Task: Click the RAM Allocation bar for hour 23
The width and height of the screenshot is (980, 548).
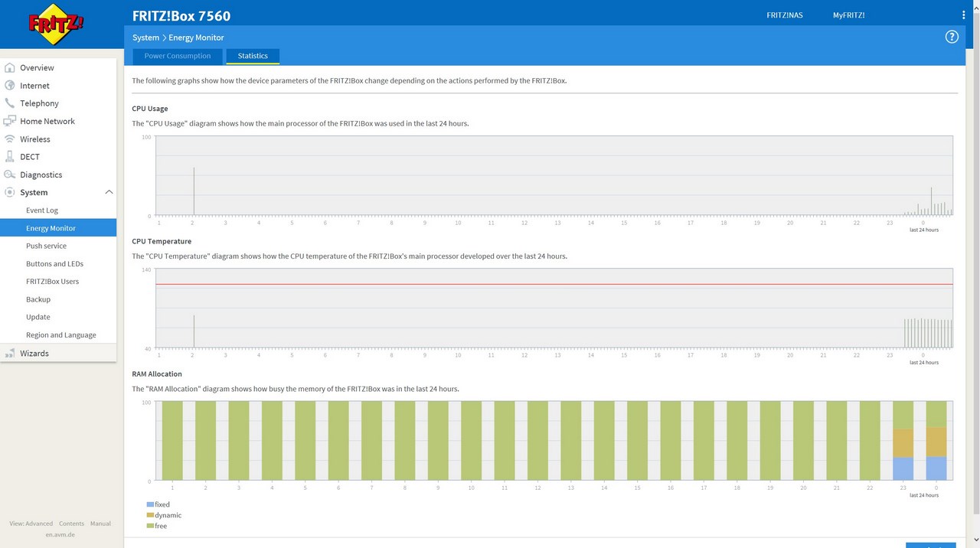Action: click(903, 440)
